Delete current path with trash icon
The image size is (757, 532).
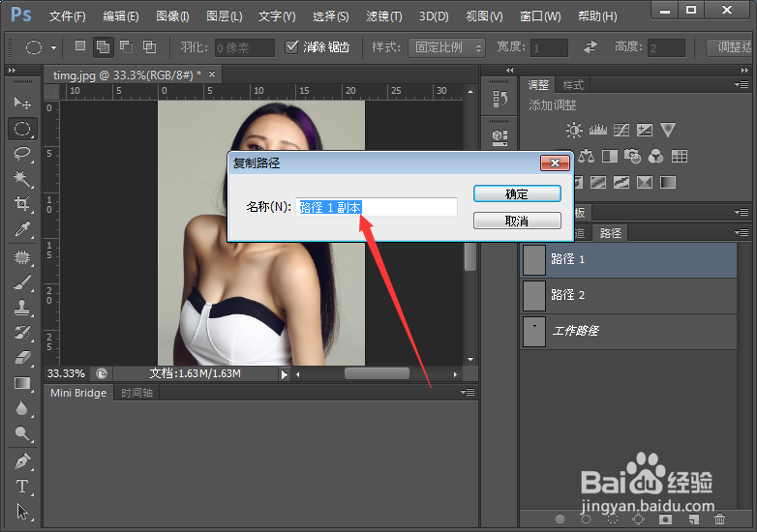tap(719, 519)
